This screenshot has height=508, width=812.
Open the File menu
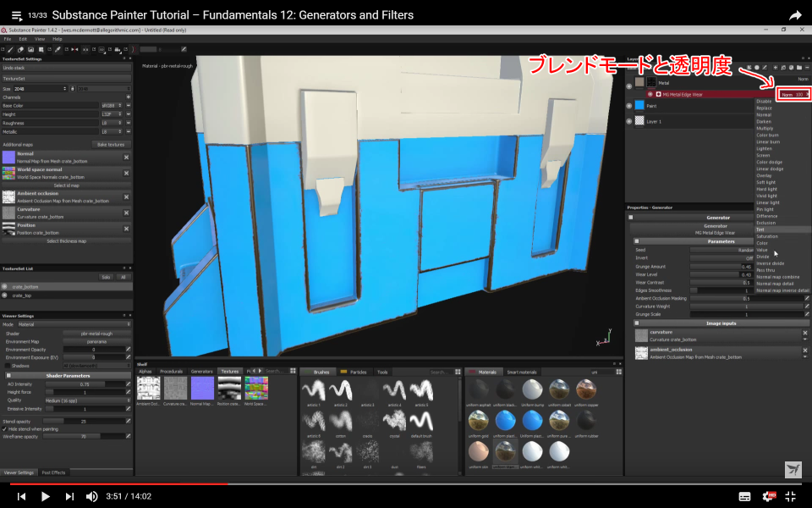pos(8,39)
